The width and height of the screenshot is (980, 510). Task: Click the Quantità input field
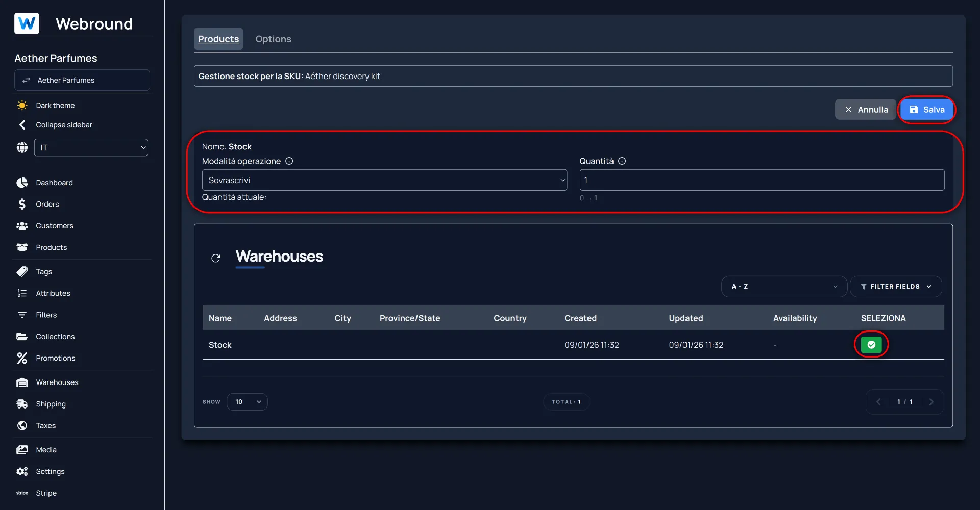762,180
